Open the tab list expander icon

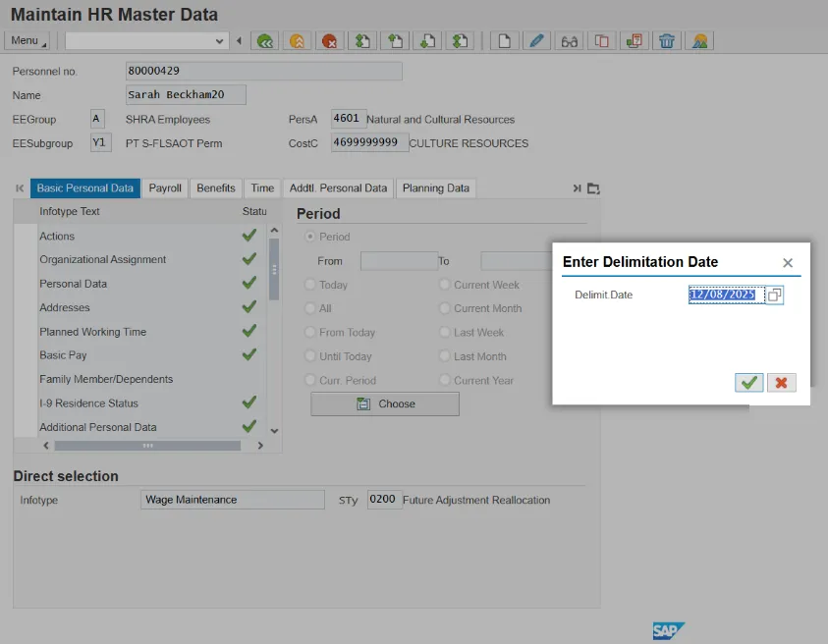tap(593, 188)
